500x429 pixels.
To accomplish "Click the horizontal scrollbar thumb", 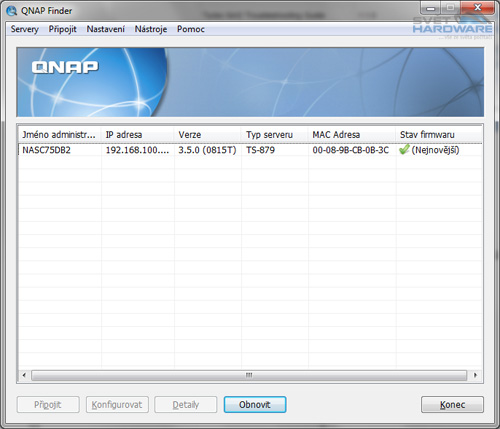I will point(249,375).
